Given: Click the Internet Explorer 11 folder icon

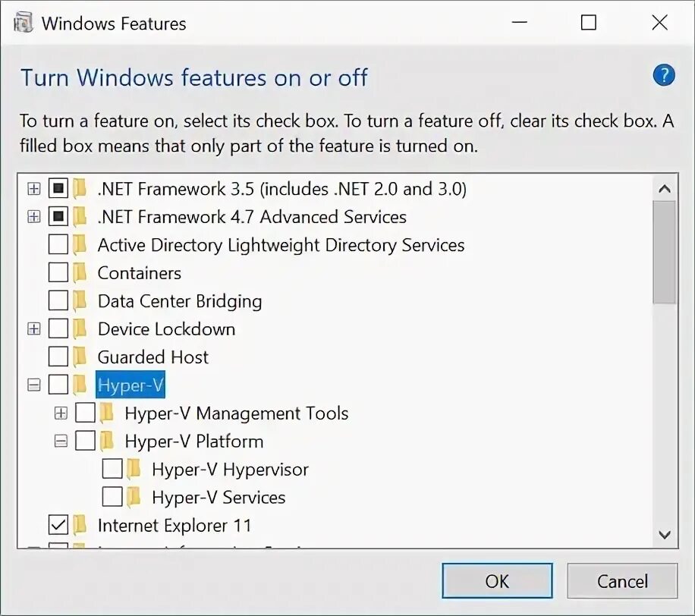Looking at the screenshot, I should 80,526.
